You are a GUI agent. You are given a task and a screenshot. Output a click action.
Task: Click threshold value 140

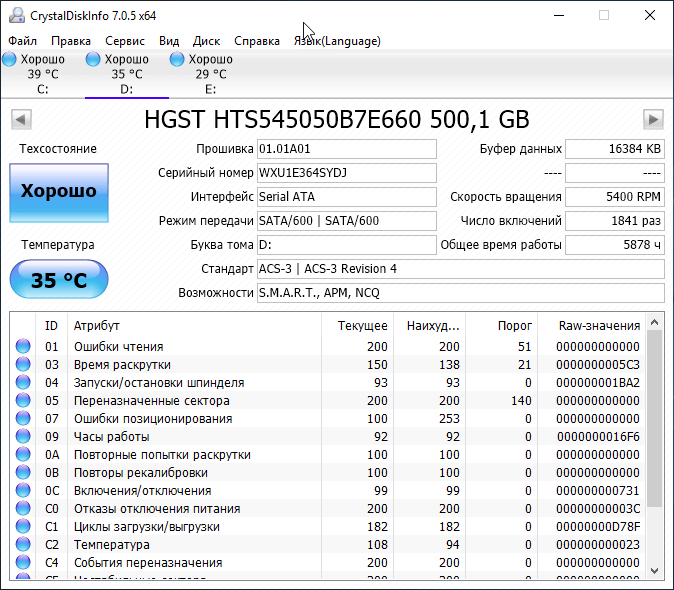click(521, 401)
